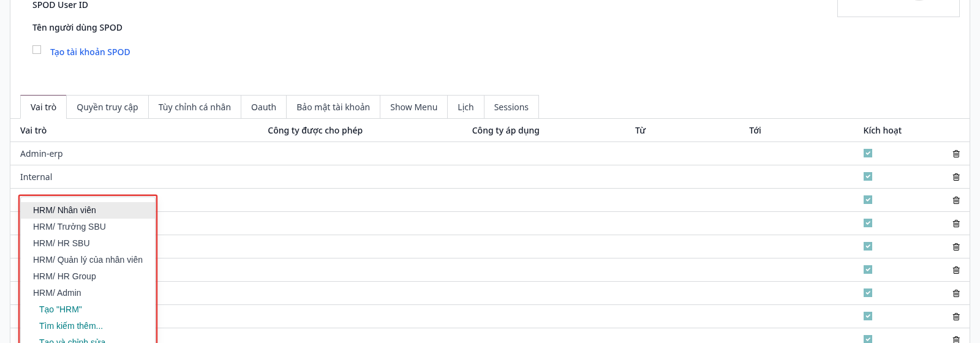980x343 pixels.
Task: Select HRM/ Admin role option
Action: click(88, 293)
